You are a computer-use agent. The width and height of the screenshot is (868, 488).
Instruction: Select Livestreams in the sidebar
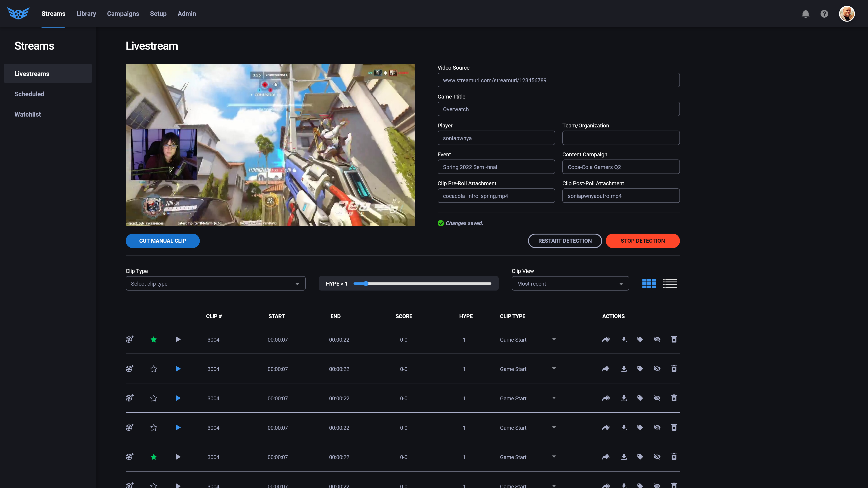click(48, 73)
